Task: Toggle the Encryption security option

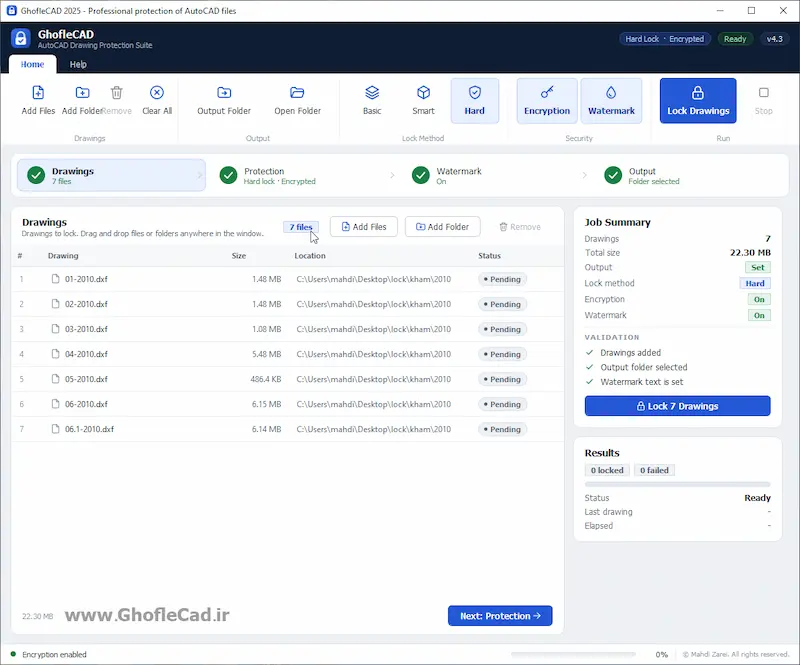Action: [547, 101]
